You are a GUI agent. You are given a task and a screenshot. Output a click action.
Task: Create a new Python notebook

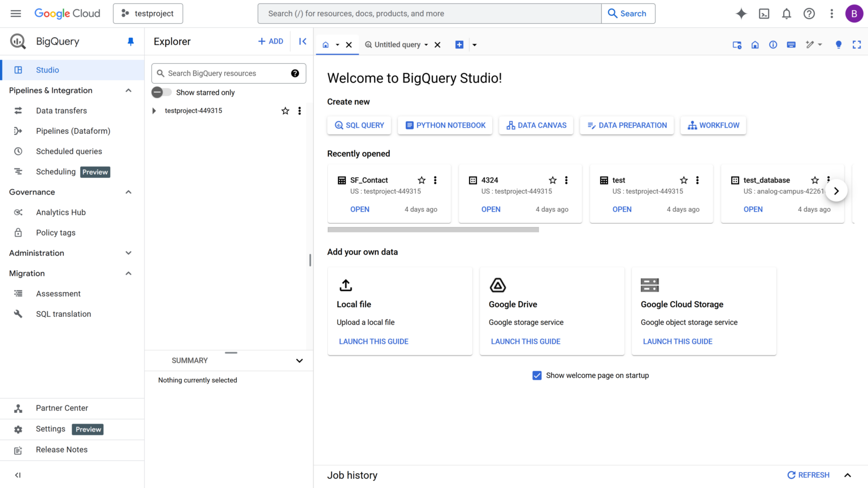(445, 125)
